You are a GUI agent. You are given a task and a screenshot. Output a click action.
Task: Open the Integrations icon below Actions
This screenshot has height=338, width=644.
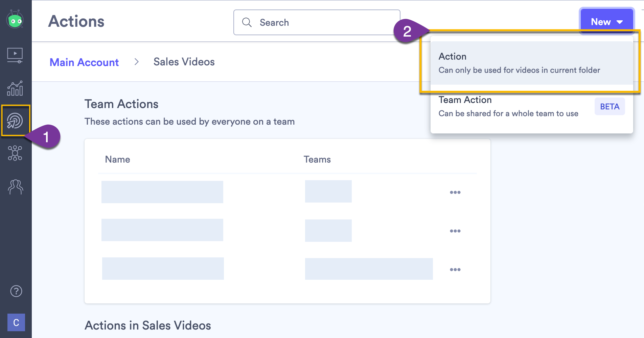coord(15,153)
